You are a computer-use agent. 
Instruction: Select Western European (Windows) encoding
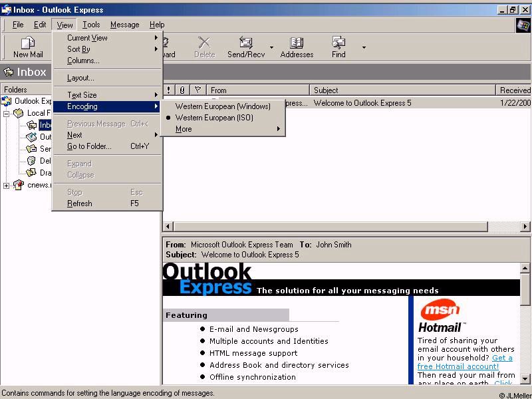coord(223,106)
